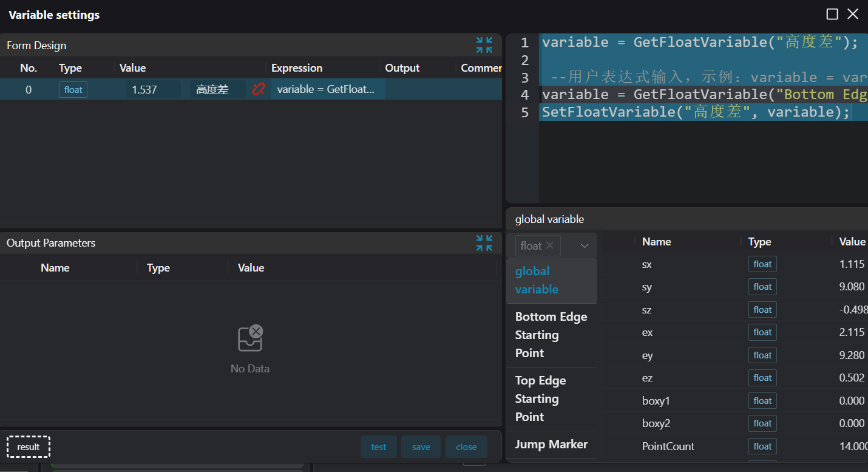The height and width of the screenshot is (472, 868).
Task: Edit the value field showing 1.537
Action: coord(152,90)
